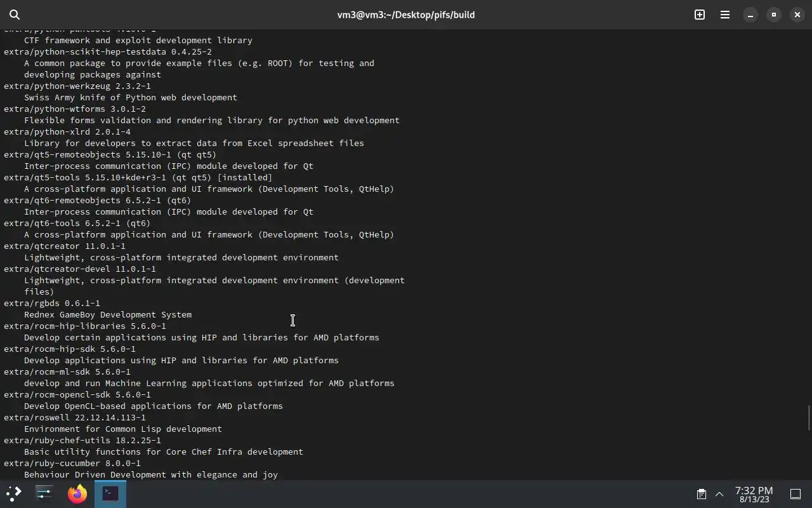Click the line extra/python-werkzeug 2.3.2-1
This screenshot has height=508, width=812.
pyautogui.click(x=77, y=86)
